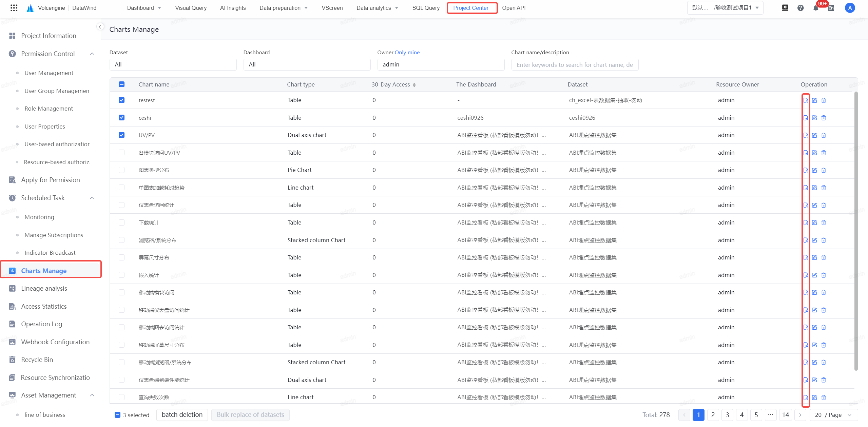Open Access Statistics in sidebar
This screenshot has width=868, height=427.
pyautogui.click(x=44, y=306)
